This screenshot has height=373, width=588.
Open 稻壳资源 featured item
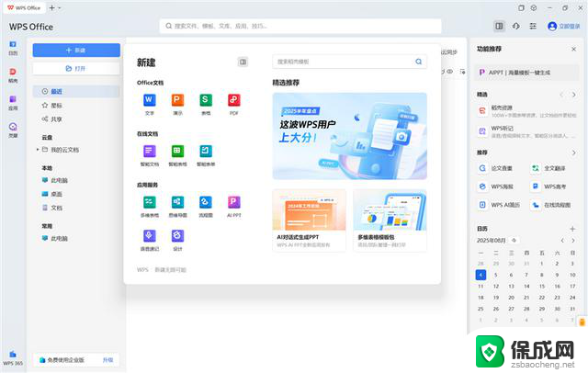[x=526, y=111]
